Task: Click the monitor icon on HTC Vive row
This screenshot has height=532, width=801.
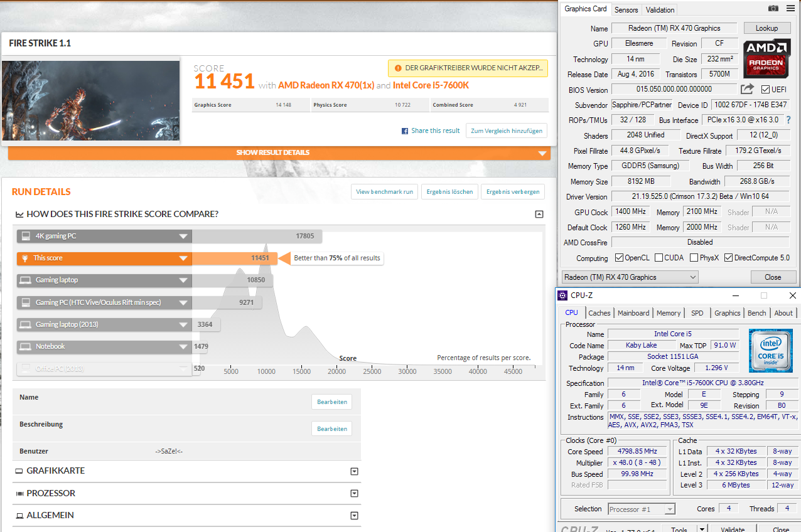Action: (x=26, y=302)
